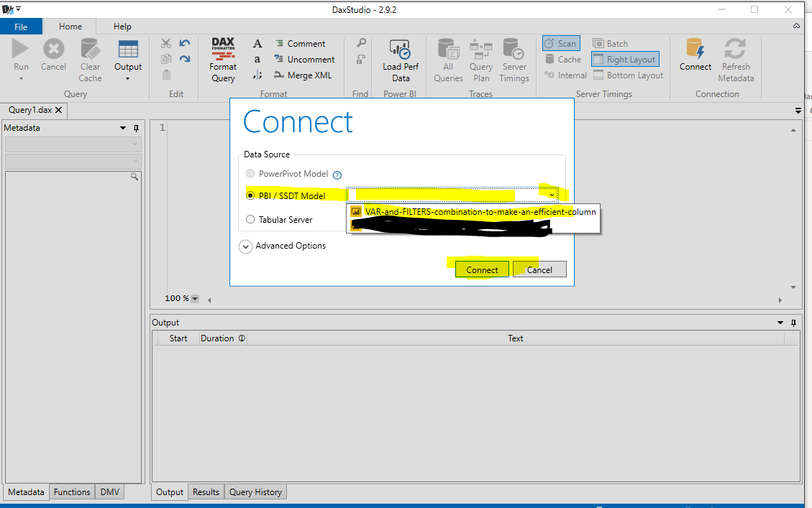Open the File menu

[x=22, y=27]
